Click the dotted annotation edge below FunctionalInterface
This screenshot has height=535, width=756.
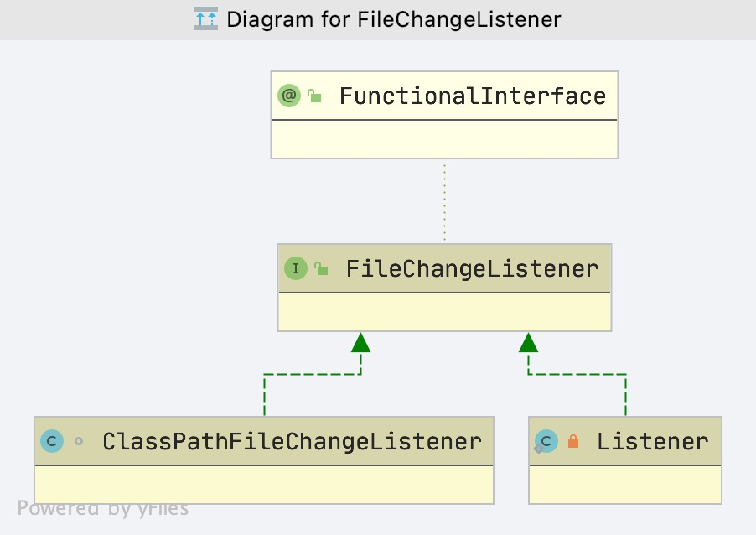444,201
